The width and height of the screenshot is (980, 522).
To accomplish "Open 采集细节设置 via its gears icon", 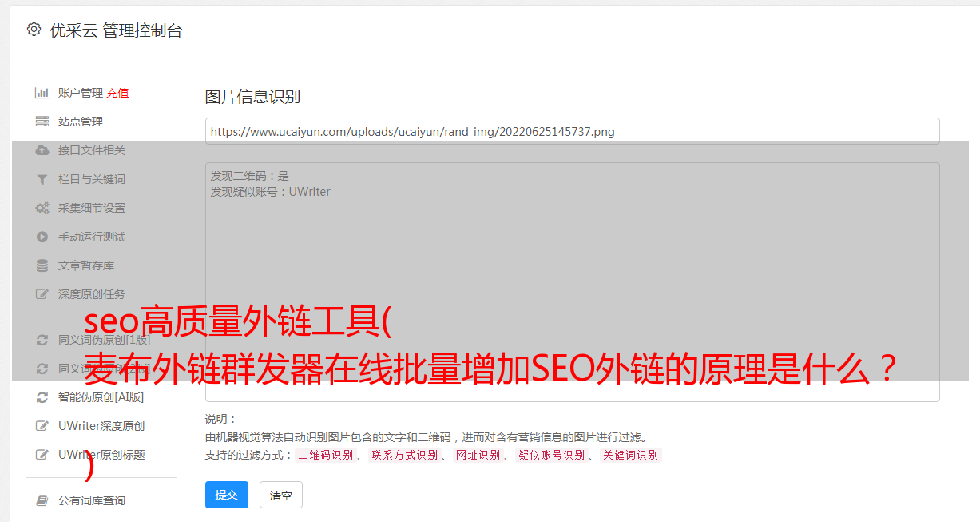I will tap(42, 208).
